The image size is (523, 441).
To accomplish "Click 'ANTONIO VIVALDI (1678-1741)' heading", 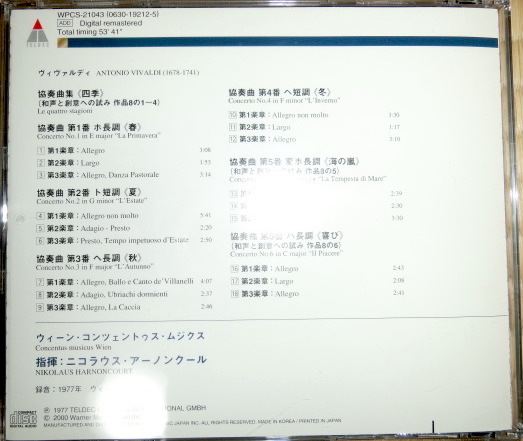I will (x=148, y=72).
